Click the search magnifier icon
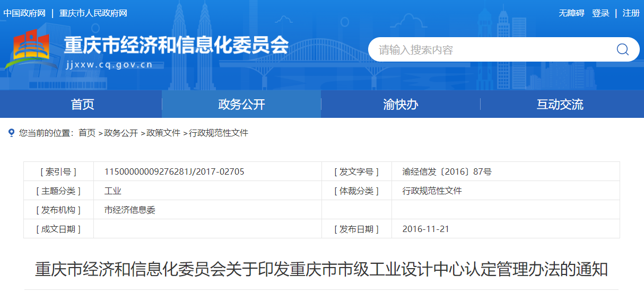Screen dimensions: 644x292 click(x=622, y=49)
